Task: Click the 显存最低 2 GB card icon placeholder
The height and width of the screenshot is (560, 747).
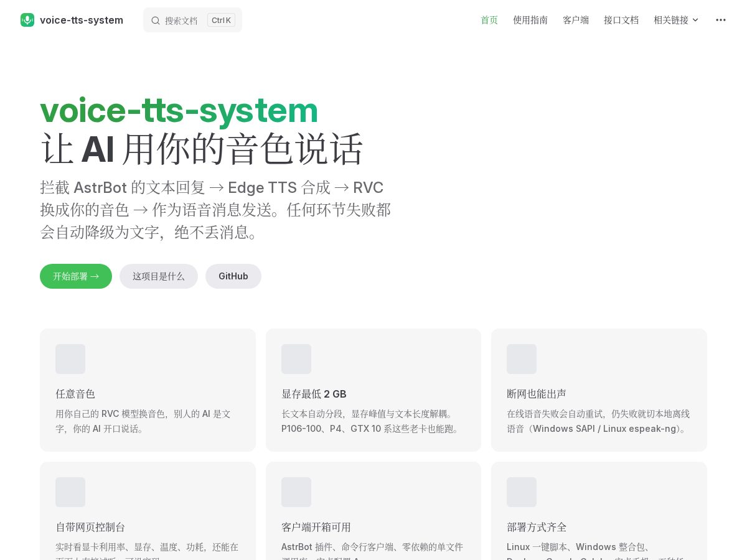Action: pos(296,359)
